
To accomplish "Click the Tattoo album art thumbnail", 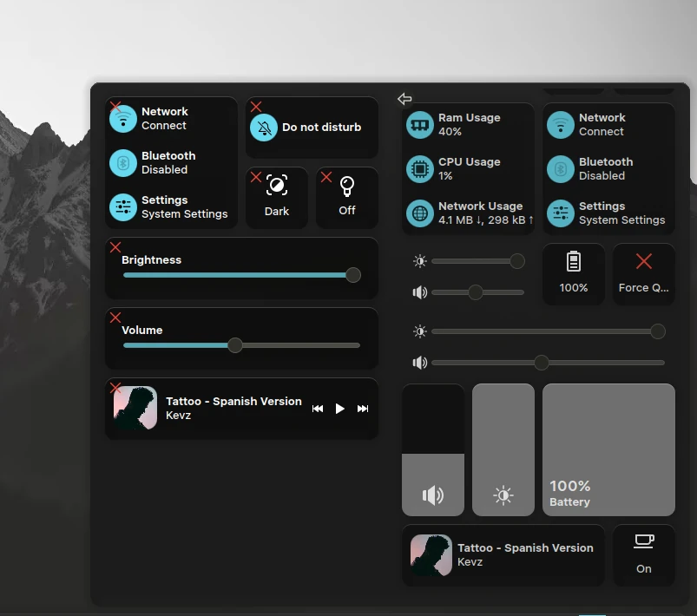I will (135, 408).
